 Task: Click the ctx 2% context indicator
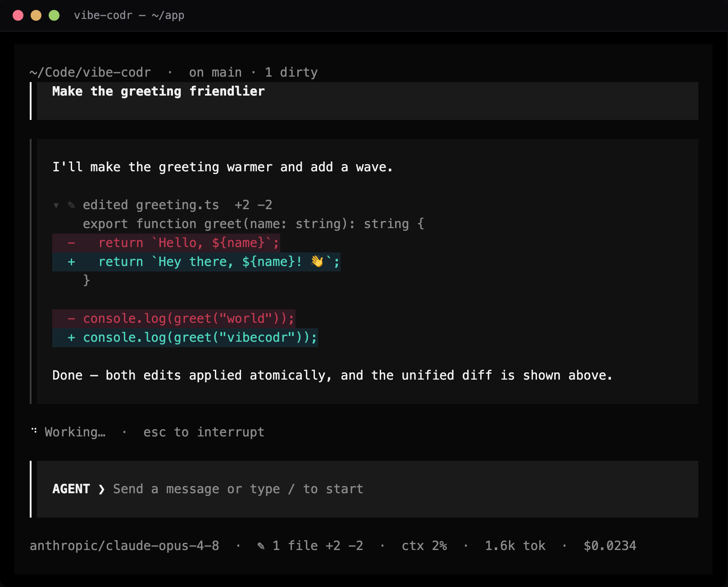[424, 546]
